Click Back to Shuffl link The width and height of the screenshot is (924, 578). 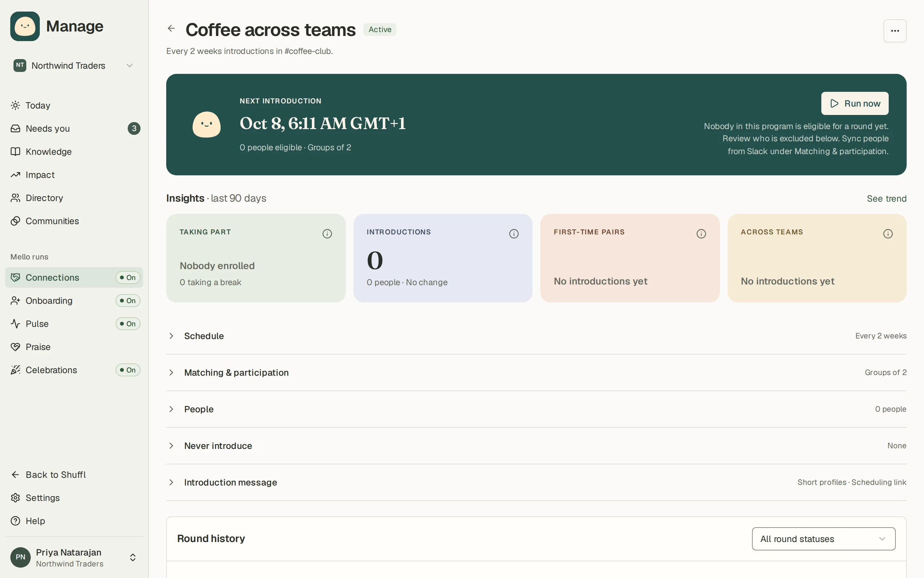pyautogui.click(x=74, y=475)
